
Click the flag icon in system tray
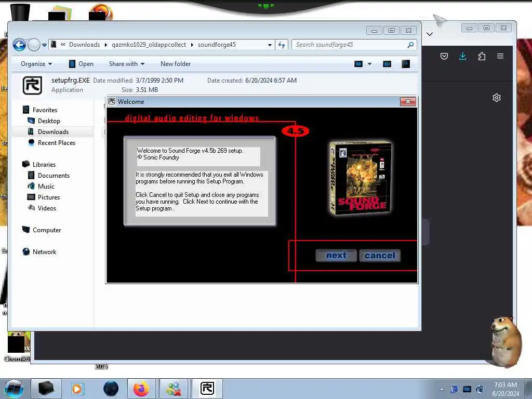[454, 389]
